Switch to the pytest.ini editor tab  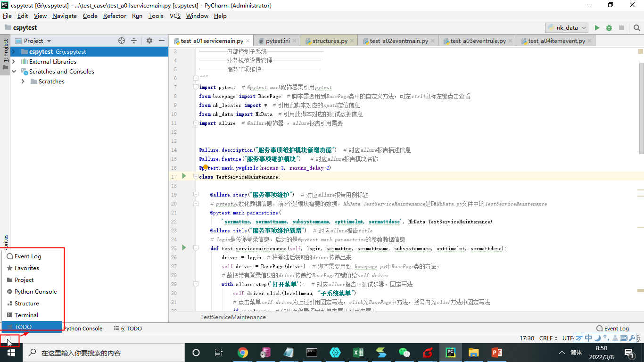click(277, 41)
